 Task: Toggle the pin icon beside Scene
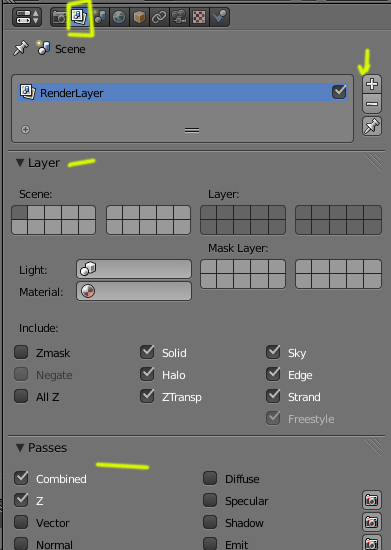[x=20, y=48]
